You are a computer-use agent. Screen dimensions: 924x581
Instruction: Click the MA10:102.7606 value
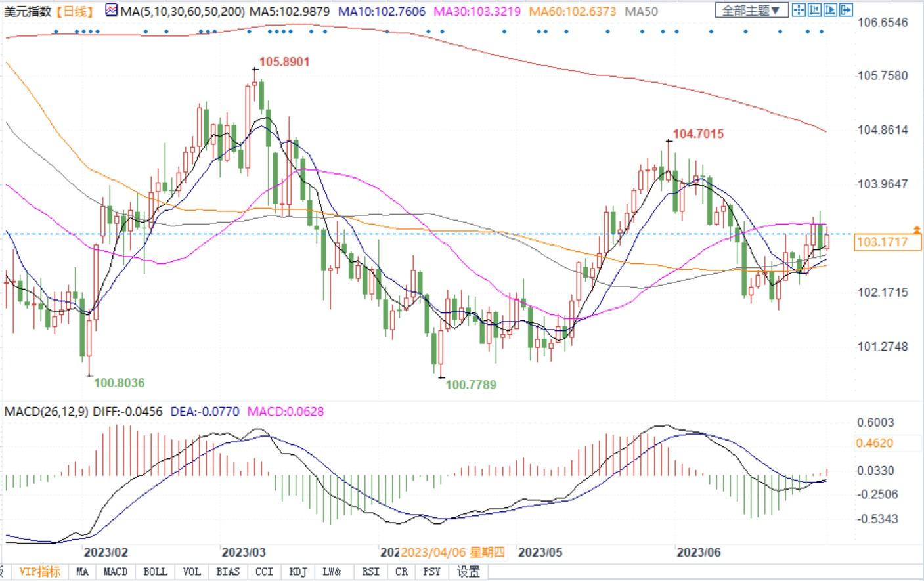(382, 11)
